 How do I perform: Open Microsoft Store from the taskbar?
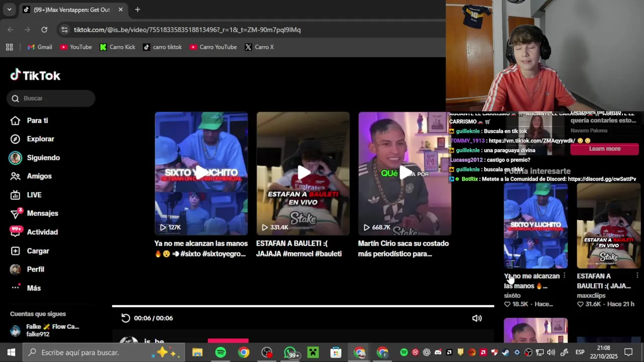click(336, 352)
